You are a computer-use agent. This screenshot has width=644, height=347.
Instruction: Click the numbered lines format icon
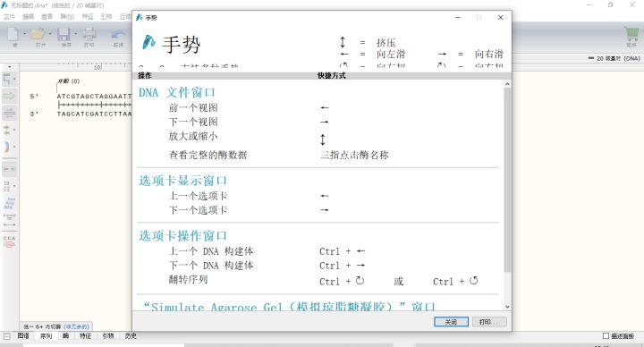(x=6, y=186)
